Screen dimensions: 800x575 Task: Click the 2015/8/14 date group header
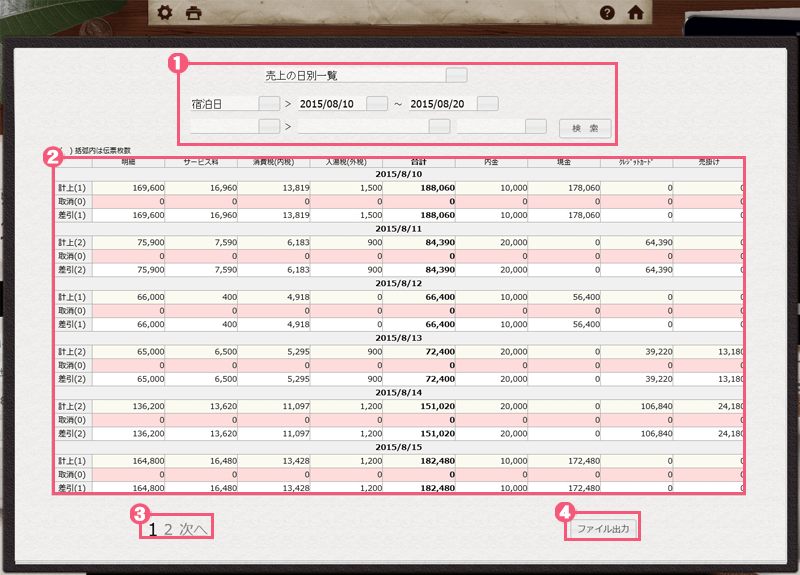pos(398,392)
